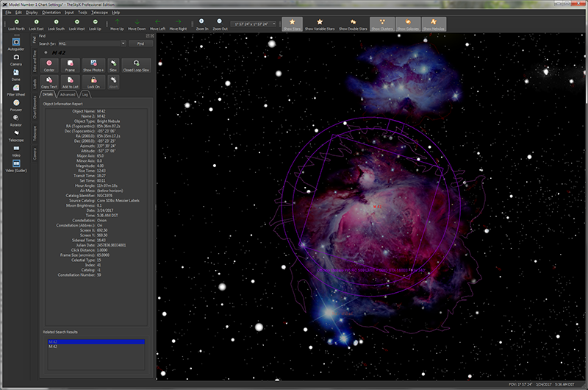Open the Filter Wheel icon

(x=16, y=90)
